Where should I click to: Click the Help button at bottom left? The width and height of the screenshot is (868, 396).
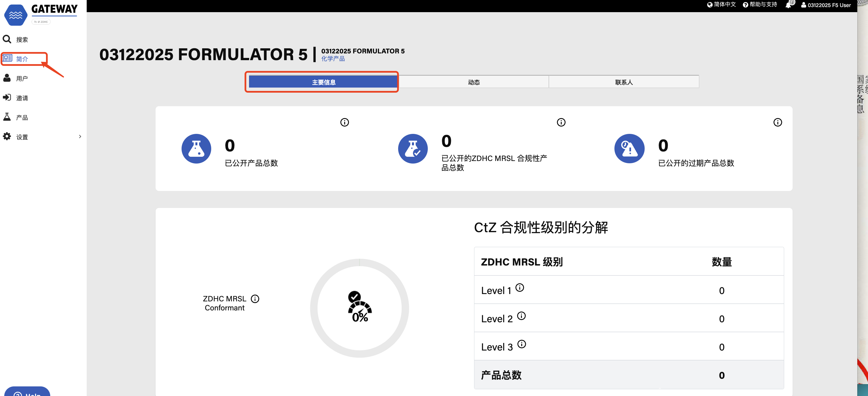pyautogui.click(x=27, y=391)
